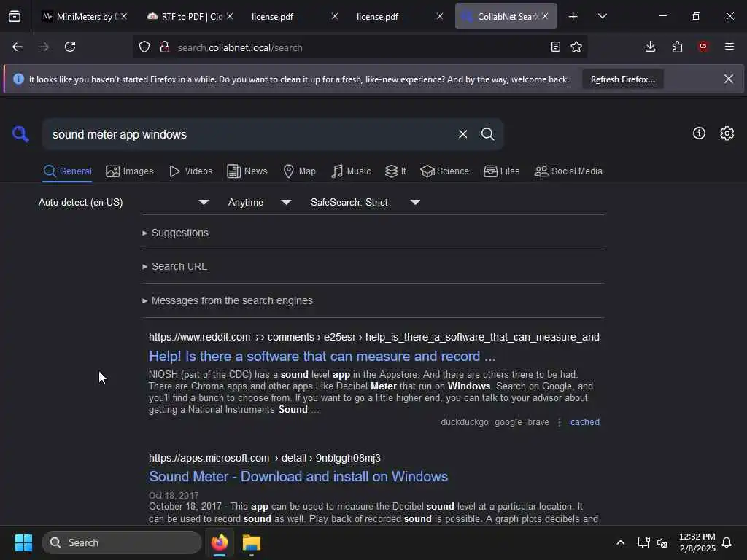Show site security lock info

tap(165, 47)
